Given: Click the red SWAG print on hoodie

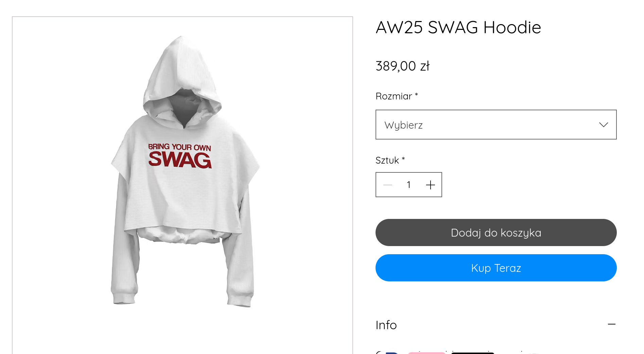Looking at the screenshot, I should coord(180,160).
